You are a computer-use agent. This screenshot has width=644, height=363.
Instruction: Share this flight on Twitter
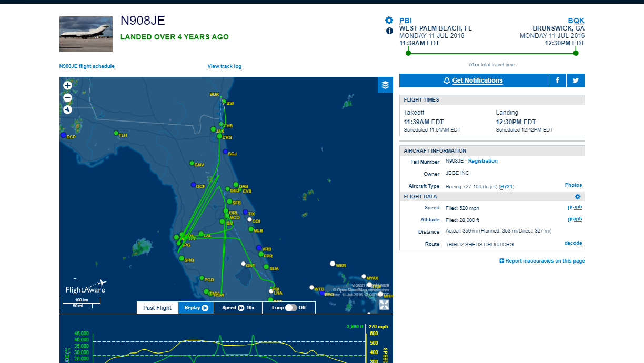pos(576,80)
